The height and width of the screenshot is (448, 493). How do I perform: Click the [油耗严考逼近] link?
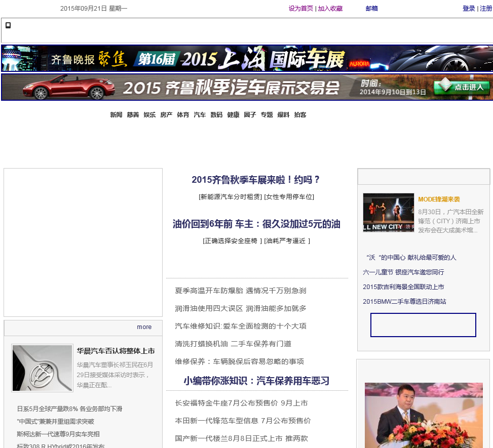(287, 241)
